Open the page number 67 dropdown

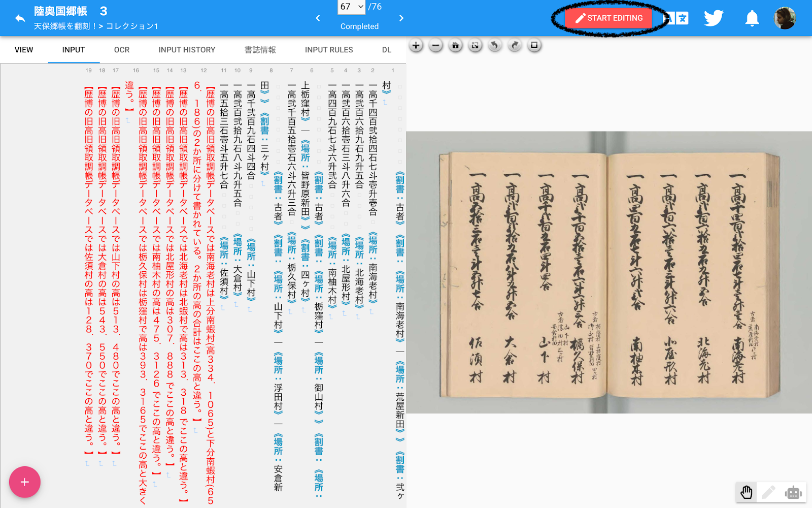(x=352, y=7)
